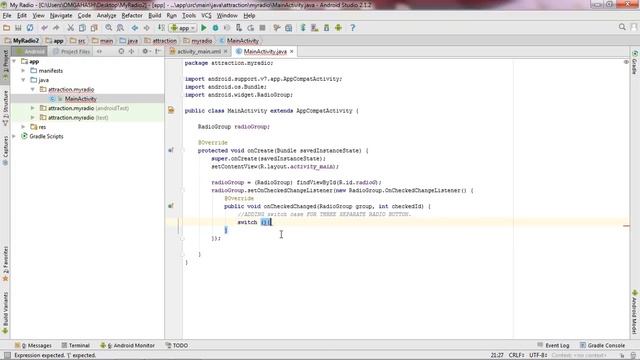
Task: Toggle the Structure tool window sidebar button
Action: click(x=5, y=108)
